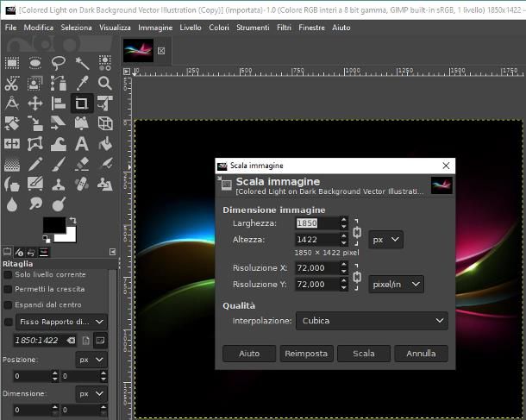
Task: Open the px unit dropdown for dimensions
Action: [x=385, y=240]
